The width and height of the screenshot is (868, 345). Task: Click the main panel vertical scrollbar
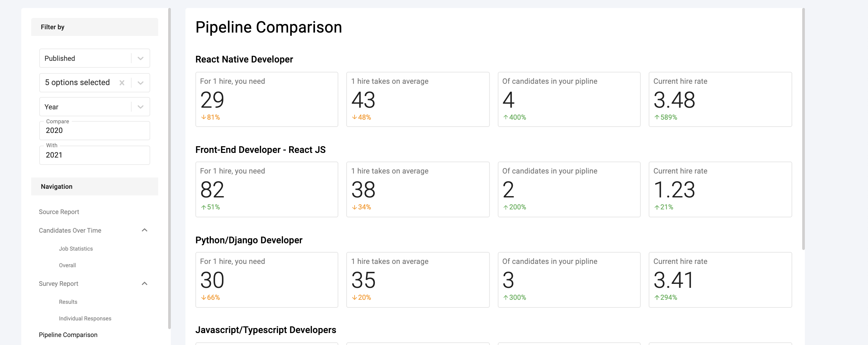803,129
